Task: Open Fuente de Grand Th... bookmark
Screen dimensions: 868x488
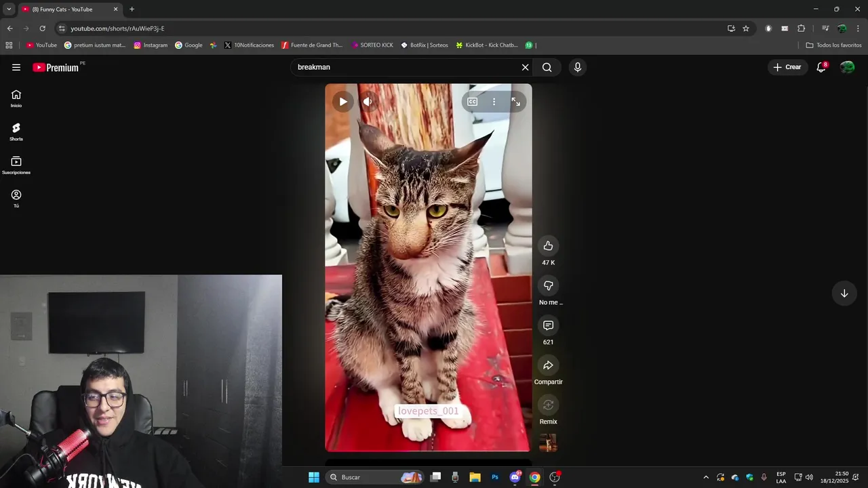Action: tap(312, 45)
